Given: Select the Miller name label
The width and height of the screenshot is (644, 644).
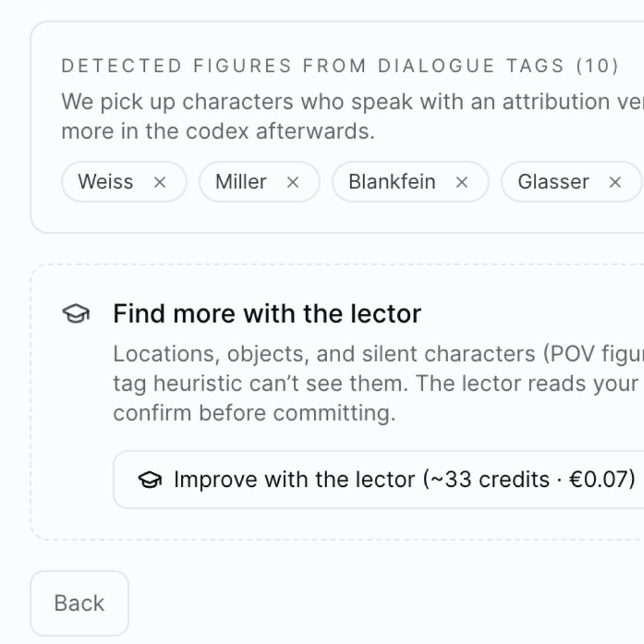Looking at the screenshot, I should click(x=241, y=182).
